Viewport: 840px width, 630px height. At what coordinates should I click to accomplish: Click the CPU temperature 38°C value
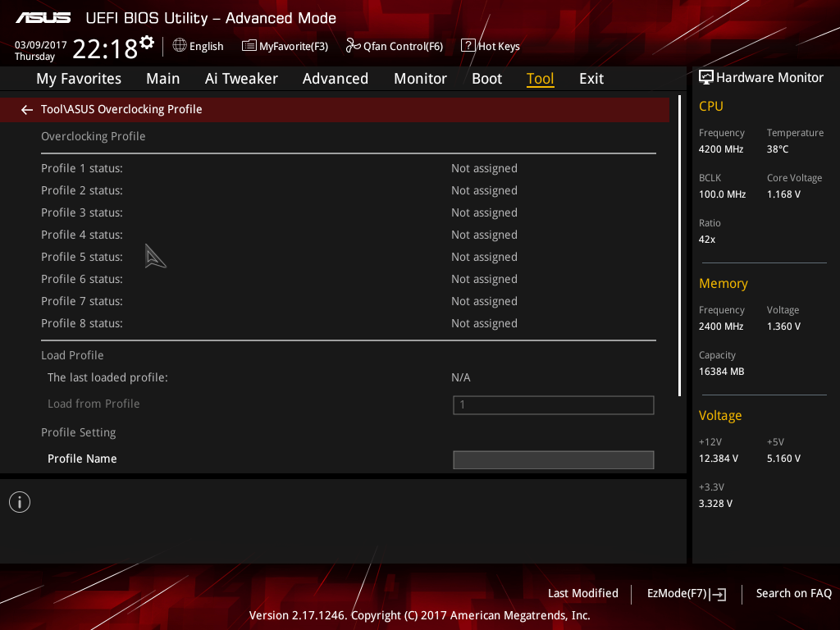[x=778, y=149]
